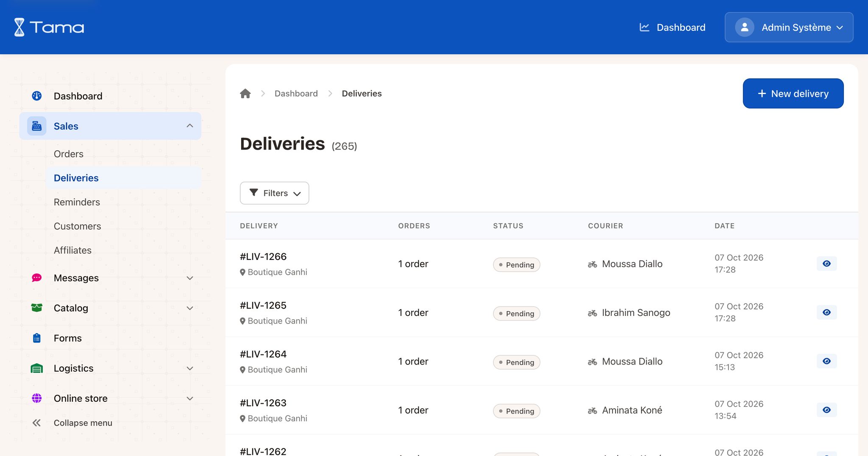Expand the Catalog menu chevron
Viewport: 868px width, 456px height.
tap(190, 308)
